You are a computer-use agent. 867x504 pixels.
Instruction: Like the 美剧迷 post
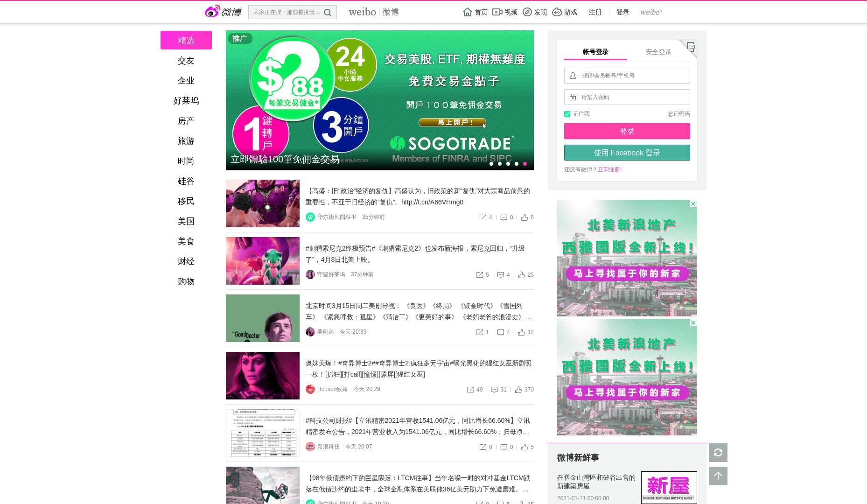(521, 332)
